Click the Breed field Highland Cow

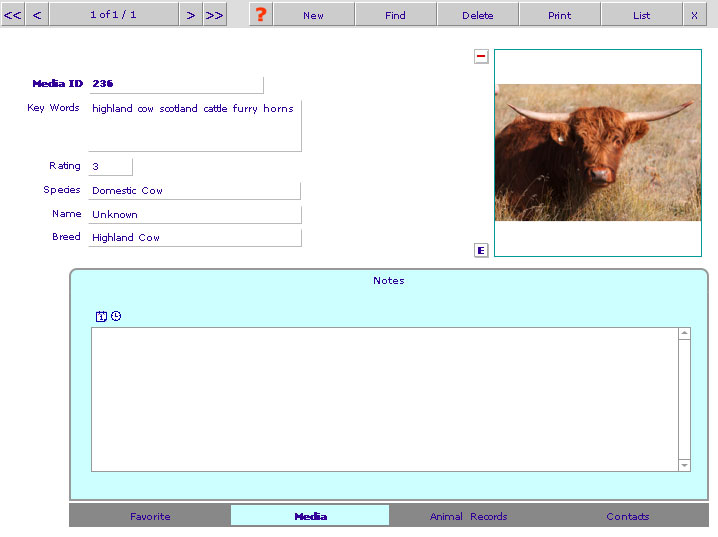pyautogui.click(x=195, y=238)
